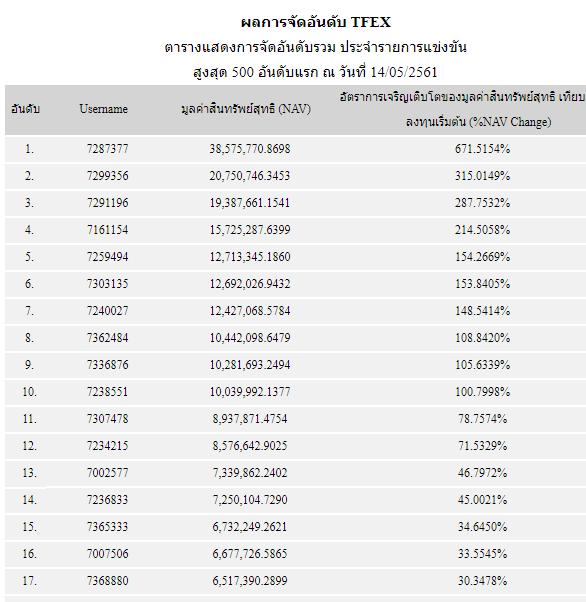Click the Username column header
The image size is (586, 602).
[103, 109]
